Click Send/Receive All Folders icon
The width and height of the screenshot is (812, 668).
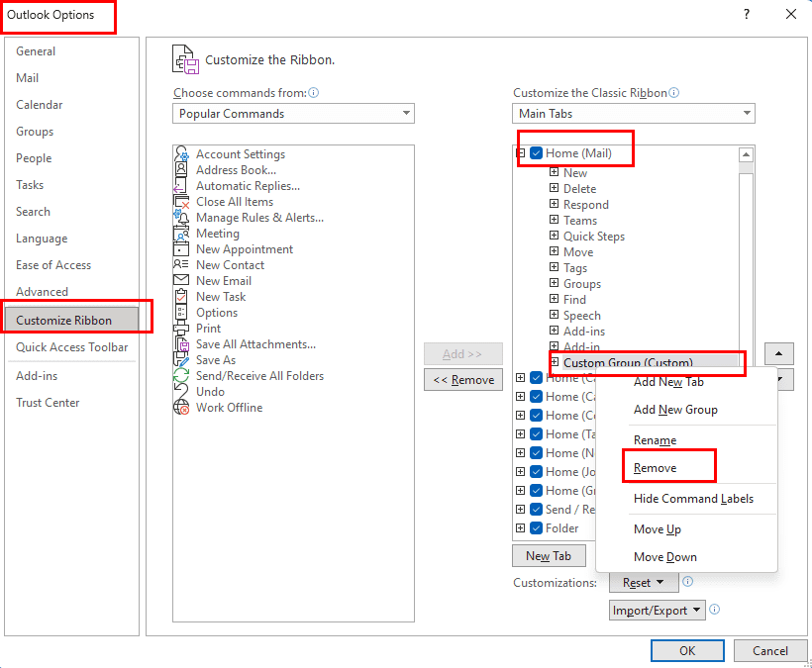point(181,376)
